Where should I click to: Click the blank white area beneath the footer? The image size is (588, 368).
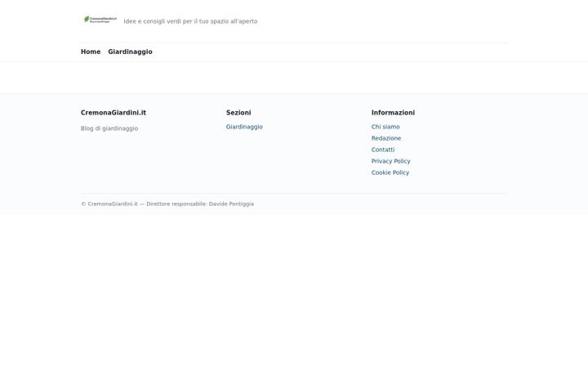point(294,291)
